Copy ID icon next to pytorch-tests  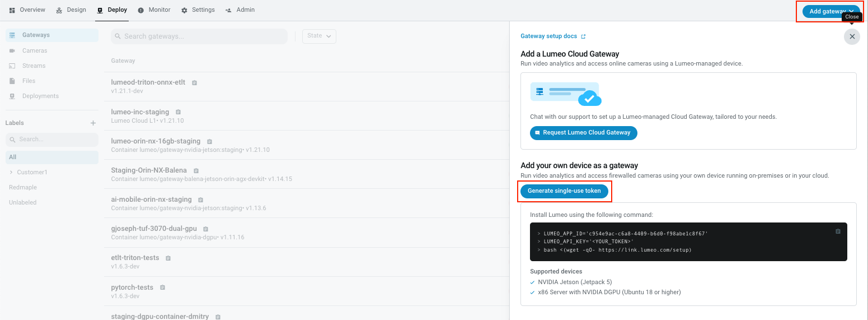click(x=162, y=287)
